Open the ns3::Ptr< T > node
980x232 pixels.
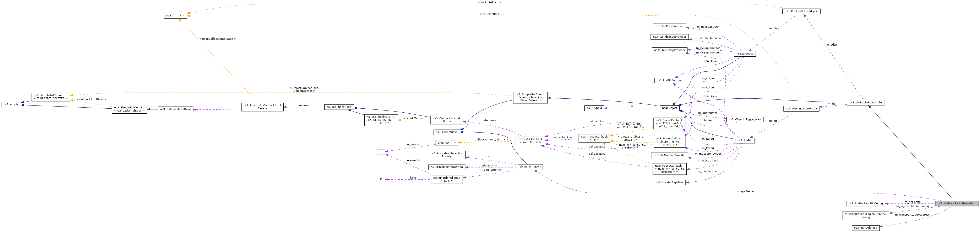coord(175,16)
